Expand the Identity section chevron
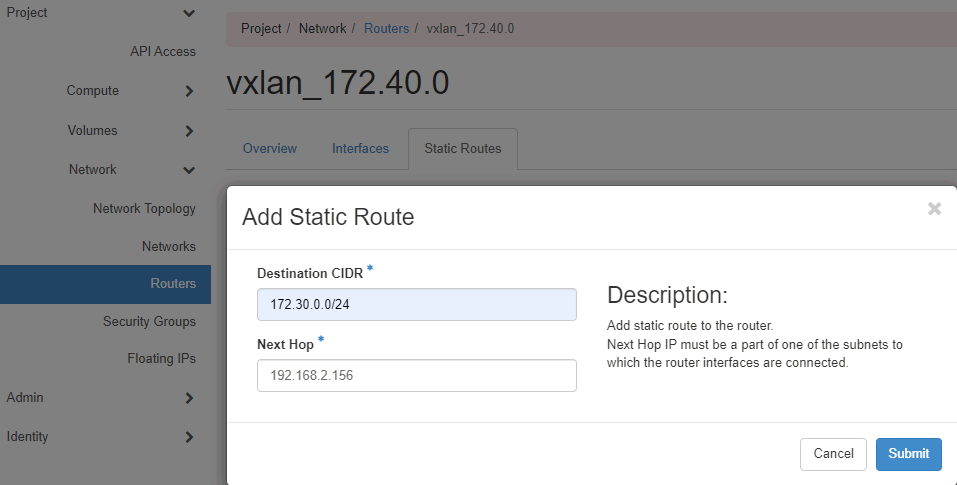This screenshot has height=485, width=957. 189,437
